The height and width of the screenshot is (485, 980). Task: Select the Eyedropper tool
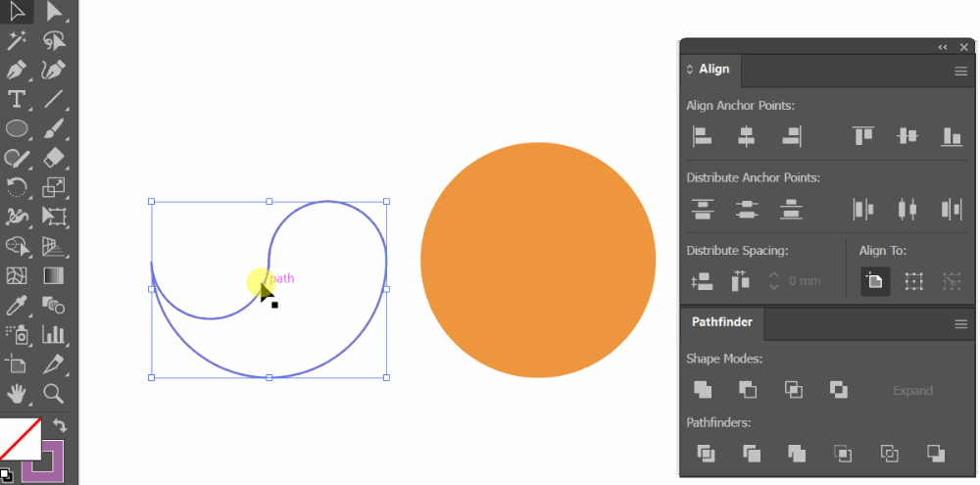17,305
